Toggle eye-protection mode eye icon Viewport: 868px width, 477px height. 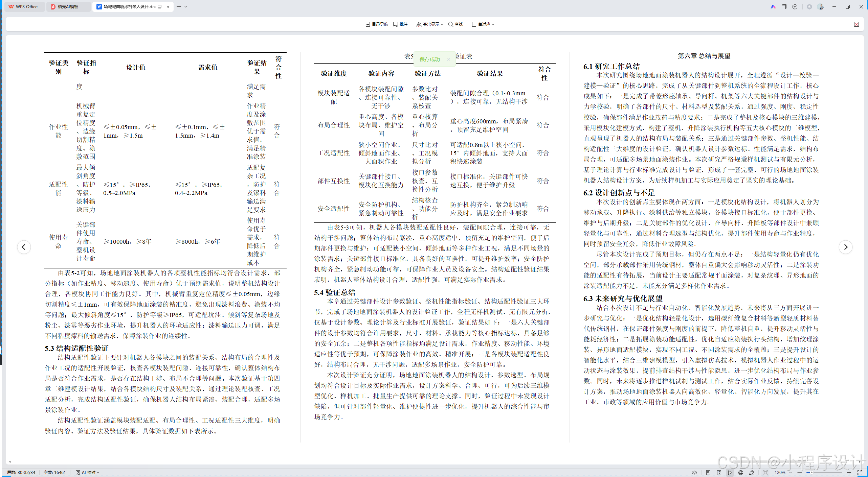point(694,473)
